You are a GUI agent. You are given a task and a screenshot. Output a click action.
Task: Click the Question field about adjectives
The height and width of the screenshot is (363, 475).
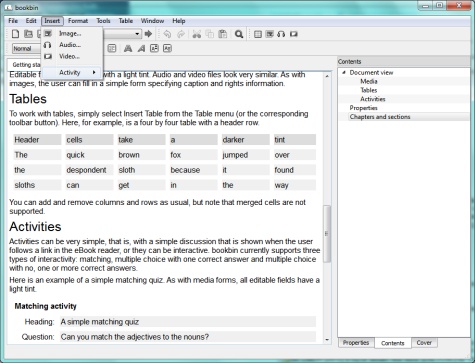click(x=188, y=337)
